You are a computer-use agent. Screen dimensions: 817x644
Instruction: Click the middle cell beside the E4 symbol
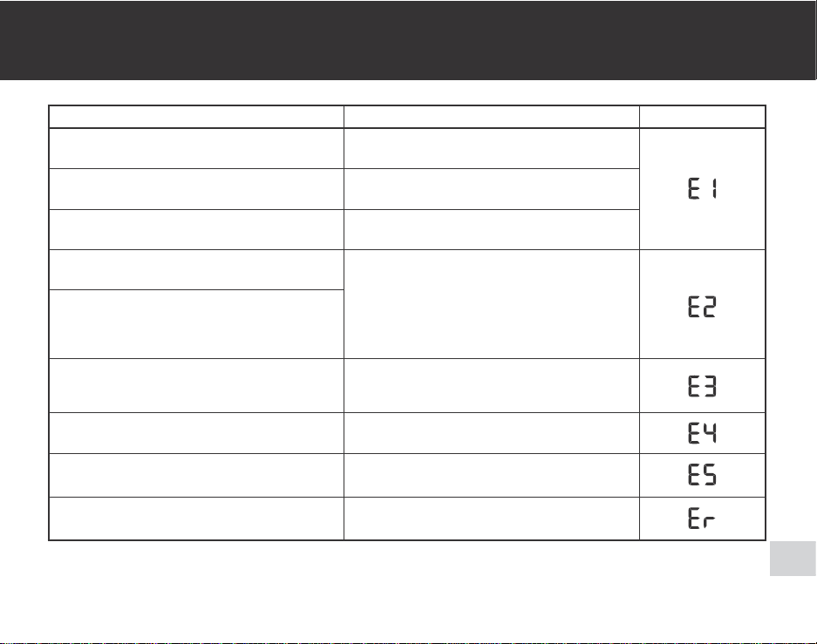click(492, 433)
